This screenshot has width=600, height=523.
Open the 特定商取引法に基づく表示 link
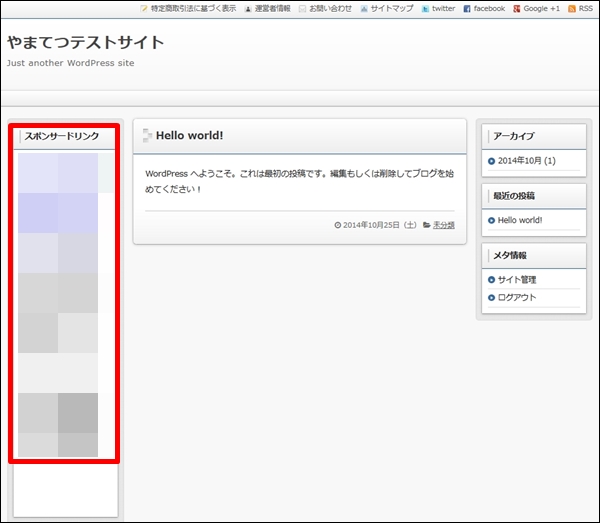193,8
